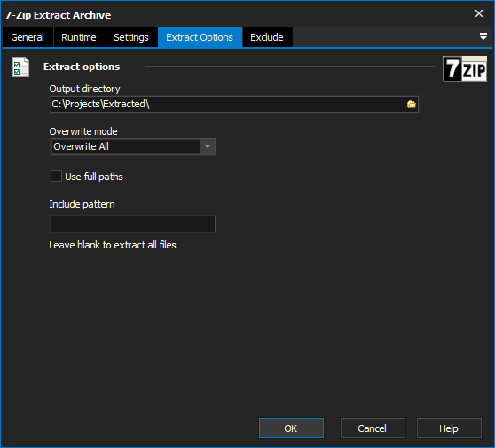The height and width of the screenshot is (448, 495).
Task: Click the '7-Zip Extract Archive' title text
Action: click(x=59, y=15)
